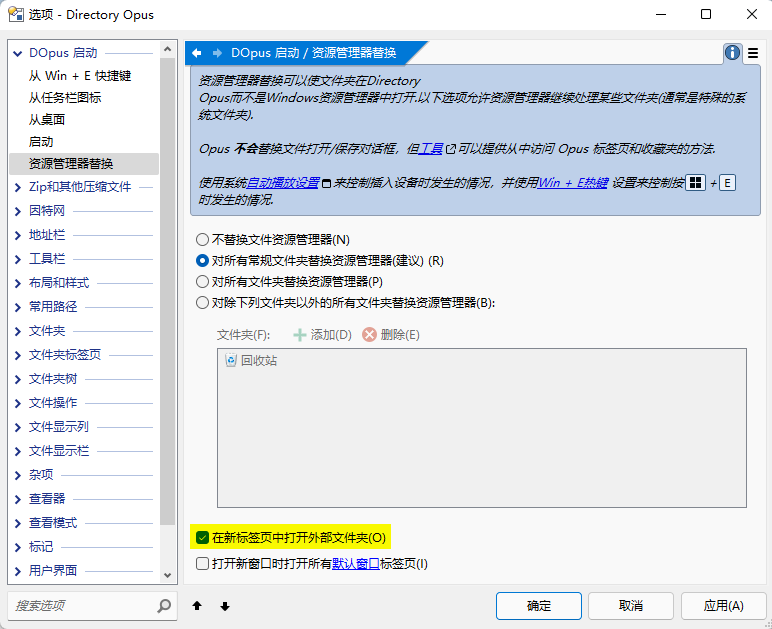Click the forward arrow in the breadcrumb header

click(217, 53)
